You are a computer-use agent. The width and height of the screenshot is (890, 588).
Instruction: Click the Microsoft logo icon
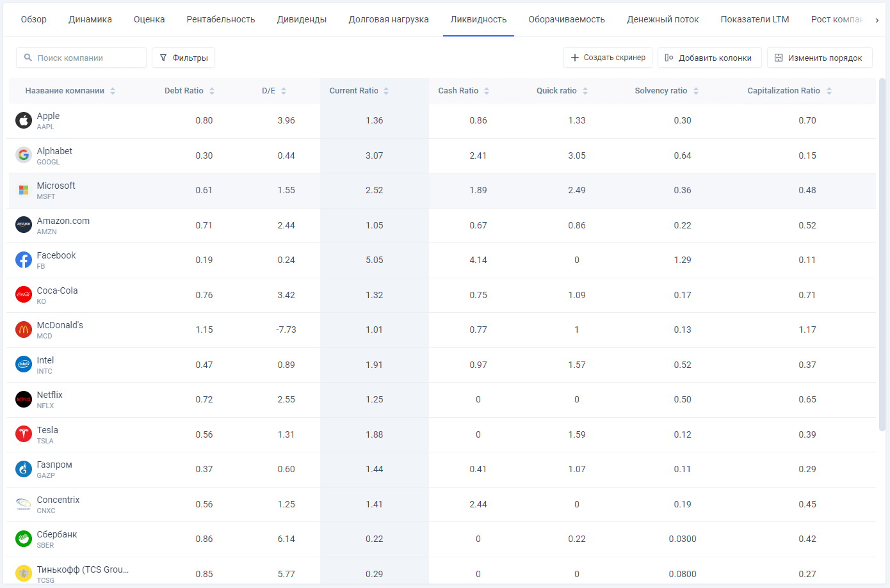pos(24,190)
